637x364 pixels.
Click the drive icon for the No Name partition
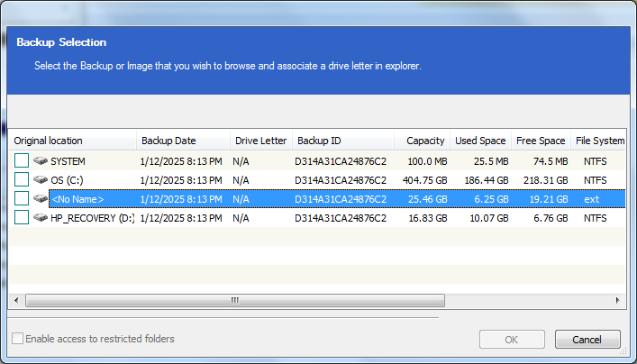coord(41,199)
